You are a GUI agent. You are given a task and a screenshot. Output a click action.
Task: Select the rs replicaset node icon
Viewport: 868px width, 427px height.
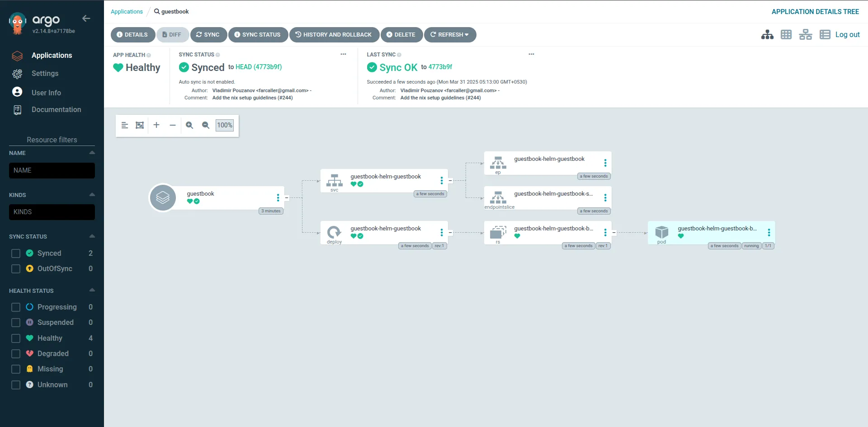498,232
